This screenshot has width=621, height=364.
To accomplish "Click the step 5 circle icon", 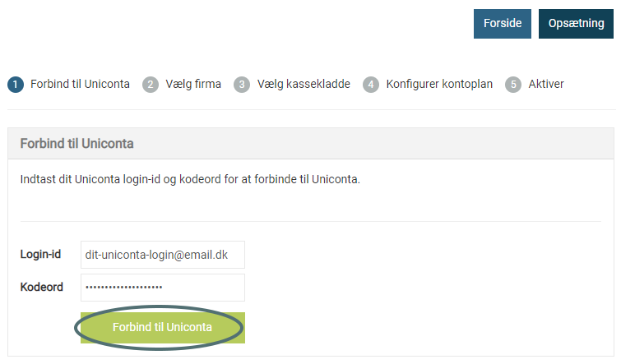I will tap(513, 85).
